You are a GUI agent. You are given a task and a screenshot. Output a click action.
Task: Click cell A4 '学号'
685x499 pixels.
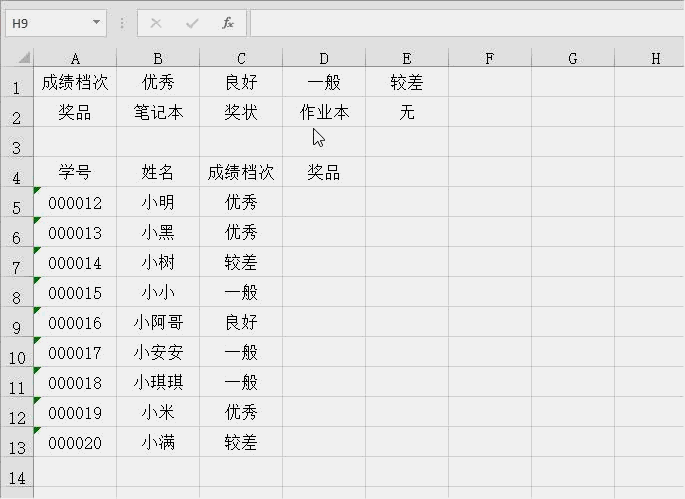coord(75,173)
